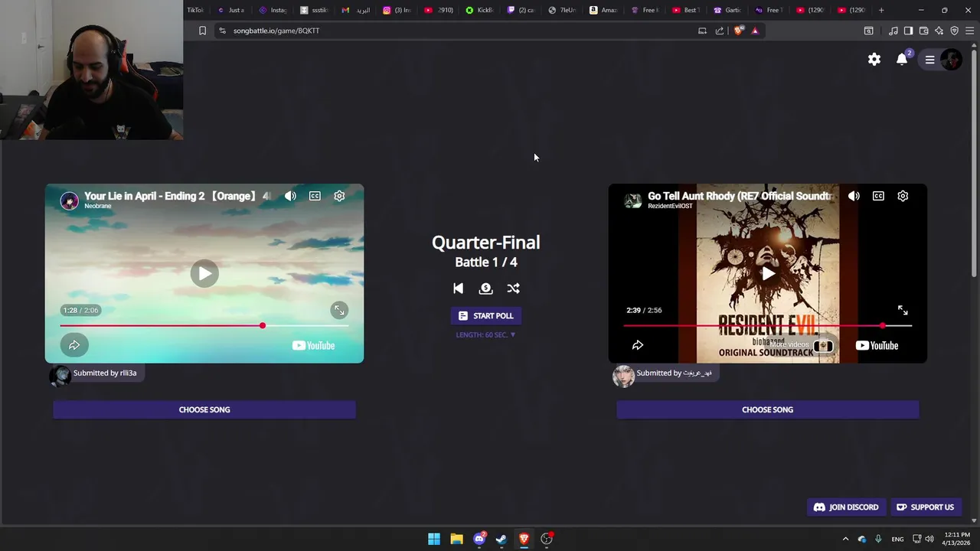Open Steam from taskbar

501,539
